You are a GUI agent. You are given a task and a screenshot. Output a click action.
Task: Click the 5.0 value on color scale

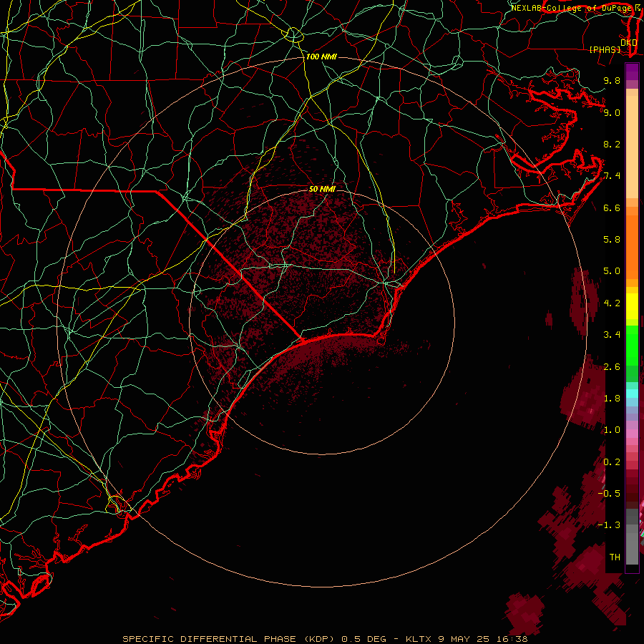tap(612, 271)
